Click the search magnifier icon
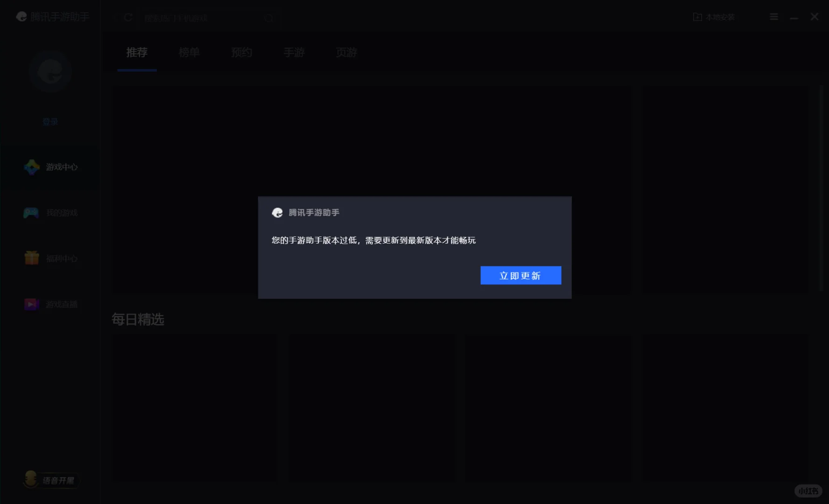Viewport: 829px width, 504px height. [268, 19]
